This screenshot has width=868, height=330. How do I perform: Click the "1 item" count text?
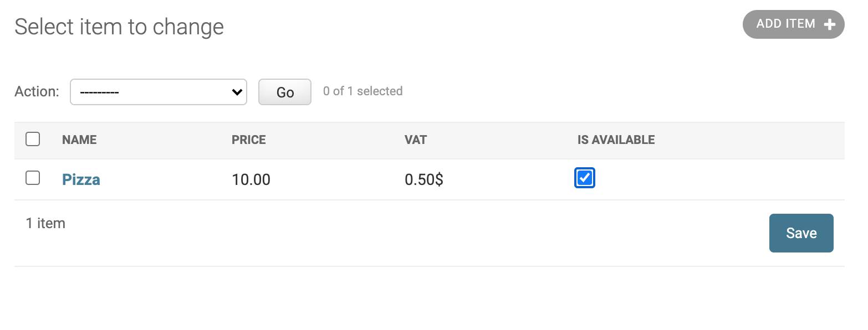tap(45, 223)
